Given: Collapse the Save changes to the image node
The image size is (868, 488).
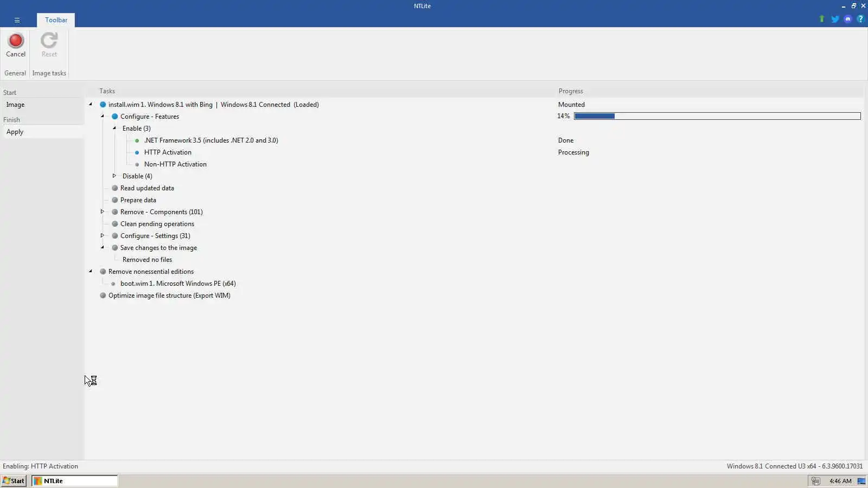Looking at the screenshot, I should point(103,247).
